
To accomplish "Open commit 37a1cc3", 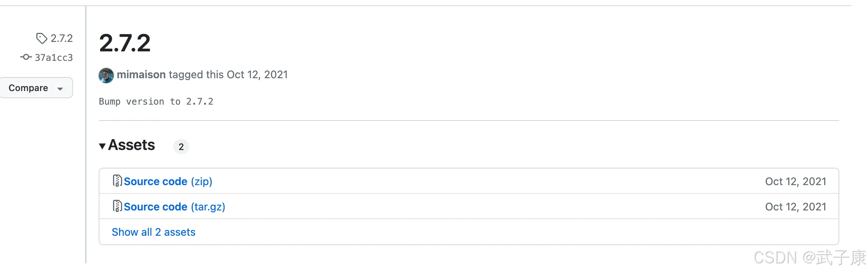I will pyautogui.click(x=54, y=57).
